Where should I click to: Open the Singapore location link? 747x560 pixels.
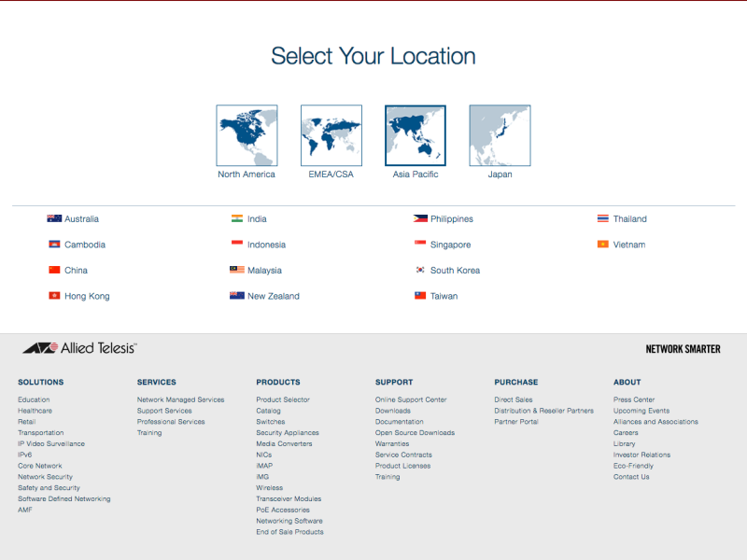coord(450,245)
